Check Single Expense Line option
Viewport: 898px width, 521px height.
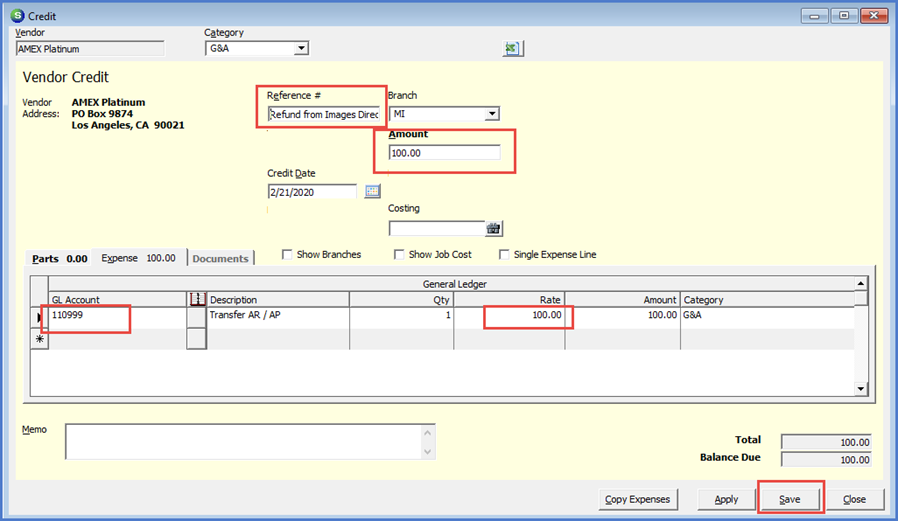pos(504,254)
